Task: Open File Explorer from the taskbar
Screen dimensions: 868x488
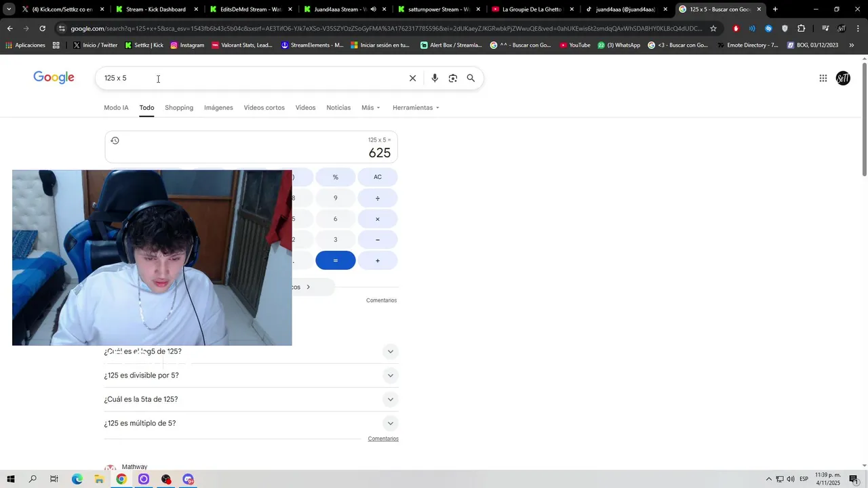Action: click(x=99, y=479)
